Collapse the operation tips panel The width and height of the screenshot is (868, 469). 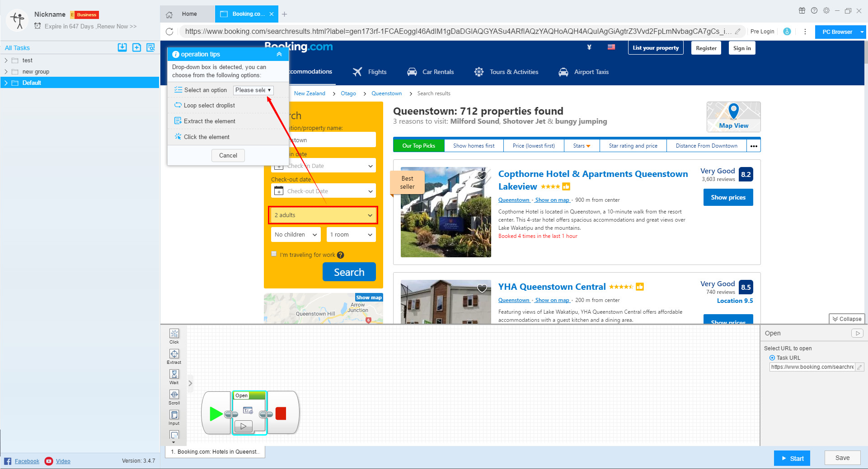click(279, 54)
